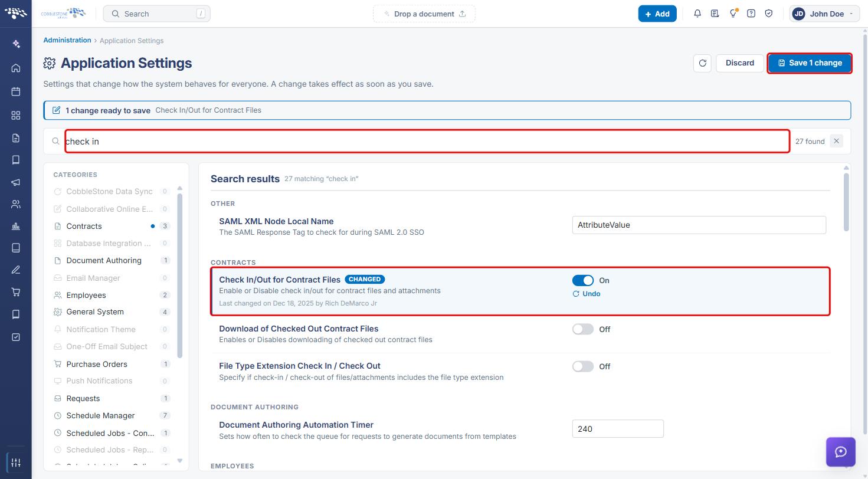The image size is (868, 479).
Task: Select the Purchase Orders category
Action: point(112,364)
